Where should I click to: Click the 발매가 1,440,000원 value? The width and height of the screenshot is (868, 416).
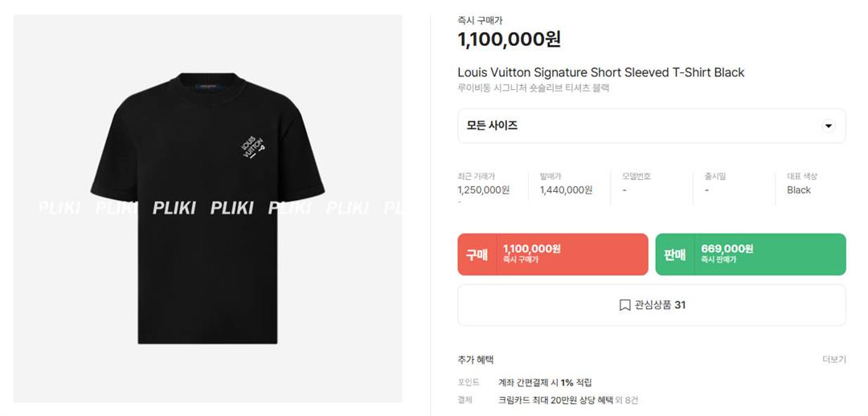[567, 190]
